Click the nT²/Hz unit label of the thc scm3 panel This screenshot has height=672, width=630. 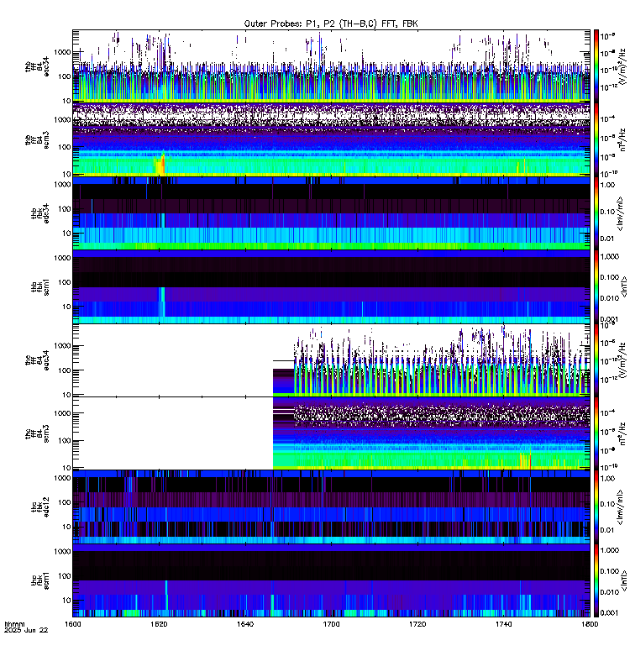[x=622, y=433]
